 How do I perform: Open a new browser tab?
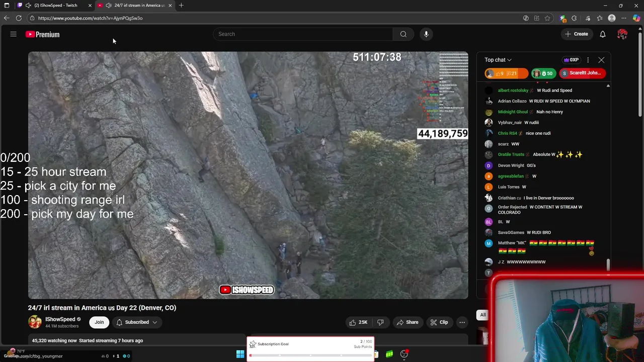pyautogui.click(x=181, y=5)
